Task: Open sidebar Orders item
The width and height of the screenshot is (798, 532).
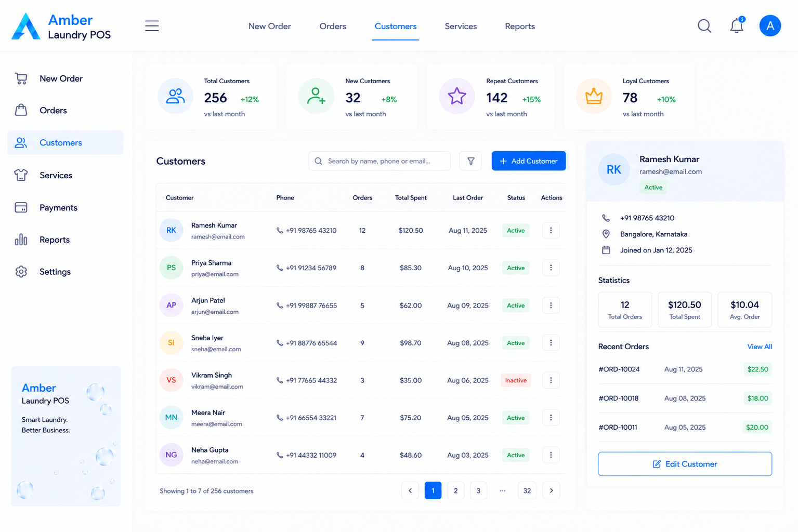Action: pos(66,110)
